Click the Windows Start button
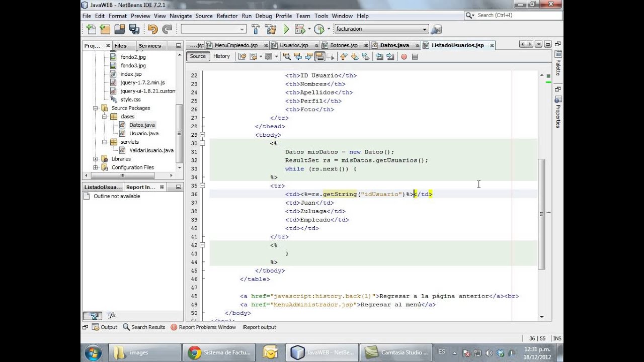This screenshot has width=644, height=362. 93,352
